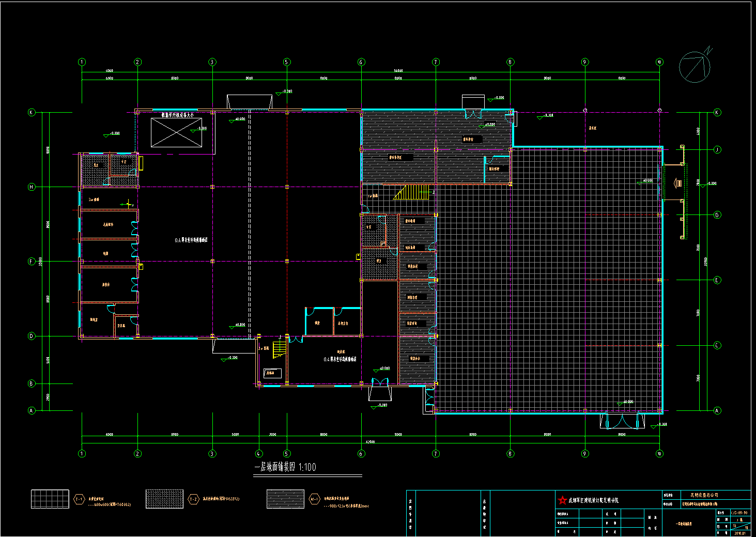Click the drawing title text with 1:100 scale
Screen dimensions: 756x537
[x=285, y=467]
